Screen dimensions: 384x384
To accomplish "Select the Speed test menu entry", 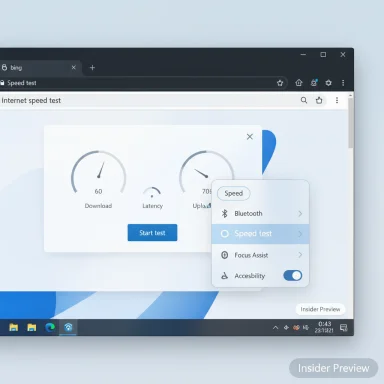I will coord(260,234).
